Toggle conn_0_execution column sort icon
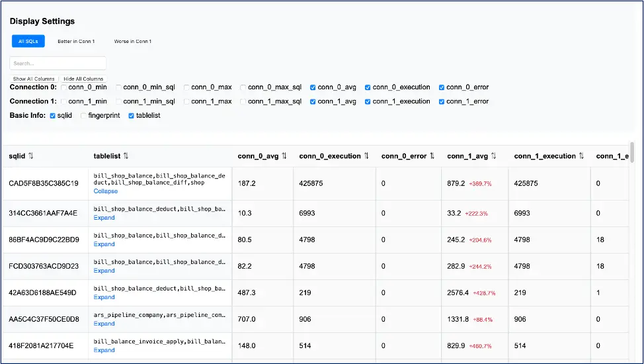The width and height of the screenshot is (644, 364). (366, 156)
